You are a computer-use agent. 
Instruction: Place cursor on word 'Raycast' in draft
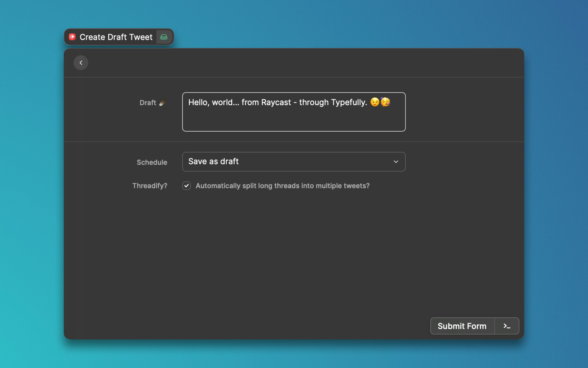click(x=276, y=102)
